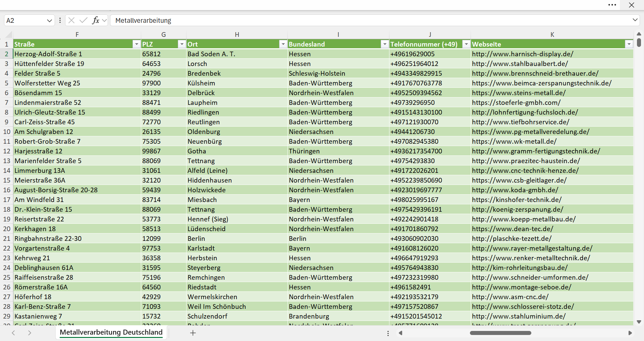Open the Bundesland column filter dropdown
Image resolution: width=644 pixels, height=341 pixels.
[x=385, y=44]
